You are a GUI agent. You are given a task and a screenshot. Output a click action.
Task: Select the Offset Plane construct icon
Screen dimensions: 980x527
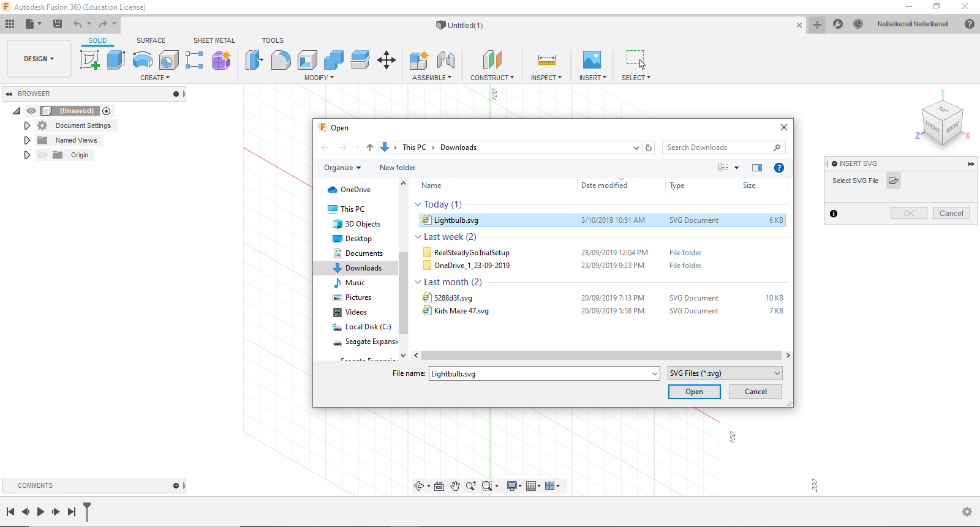pyautogui.click(x=492, y=60)
